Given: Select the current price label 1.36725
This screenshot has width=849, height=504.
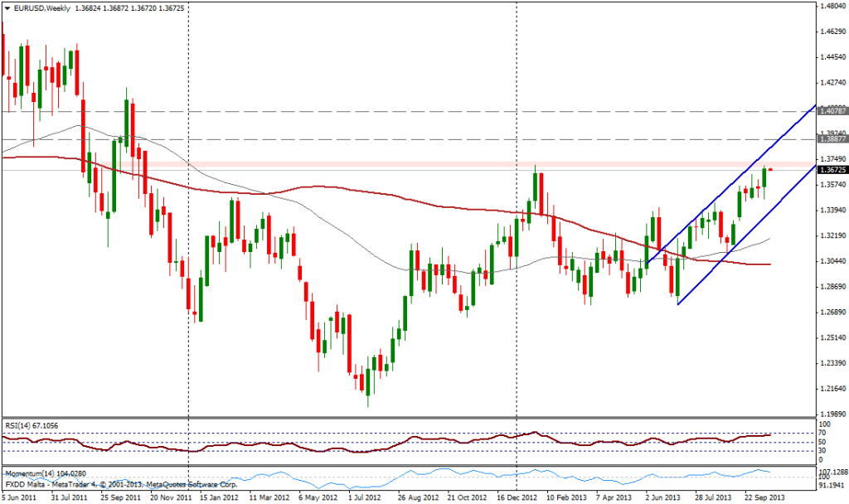Looking at the screenshot, I should tap(832, 170).
